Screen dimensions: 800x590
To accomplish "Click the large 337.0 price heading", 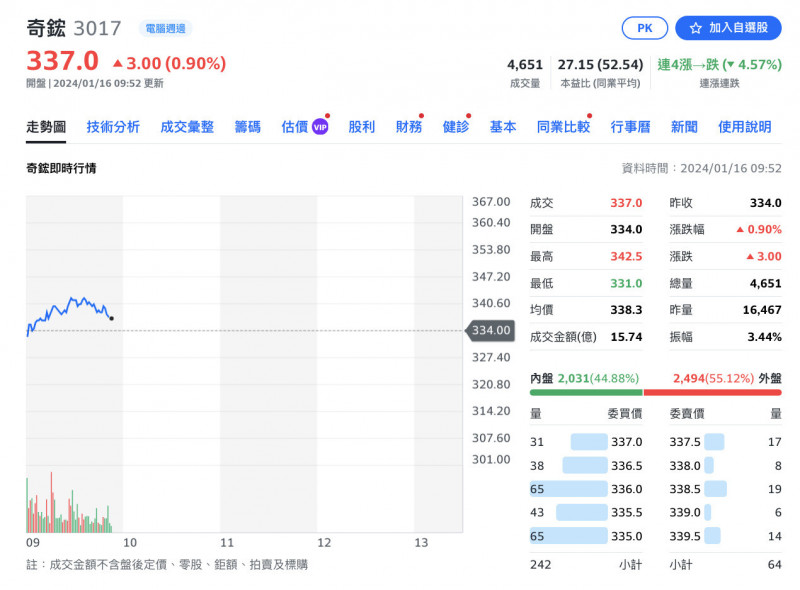I will pyautogui.click(x=62, y=61).
